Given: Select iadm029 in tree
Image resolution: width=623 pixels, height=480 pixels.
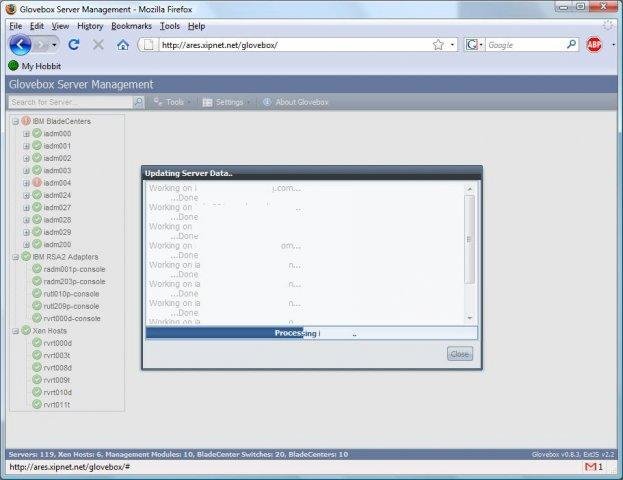Looking at the screenshot, I should tap(57, 232).
